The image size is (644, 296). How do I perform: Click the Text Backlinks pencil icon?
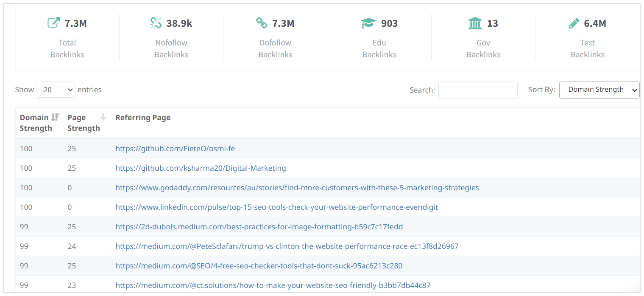tap(574, 23)
